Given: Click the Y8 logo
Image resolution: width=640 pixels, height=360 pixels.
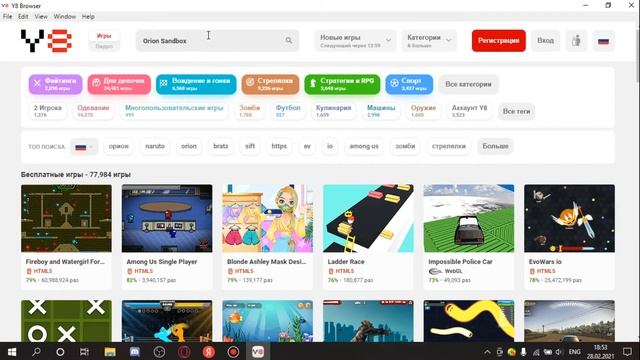Looking at the screenshot, I should pos(46,41).
